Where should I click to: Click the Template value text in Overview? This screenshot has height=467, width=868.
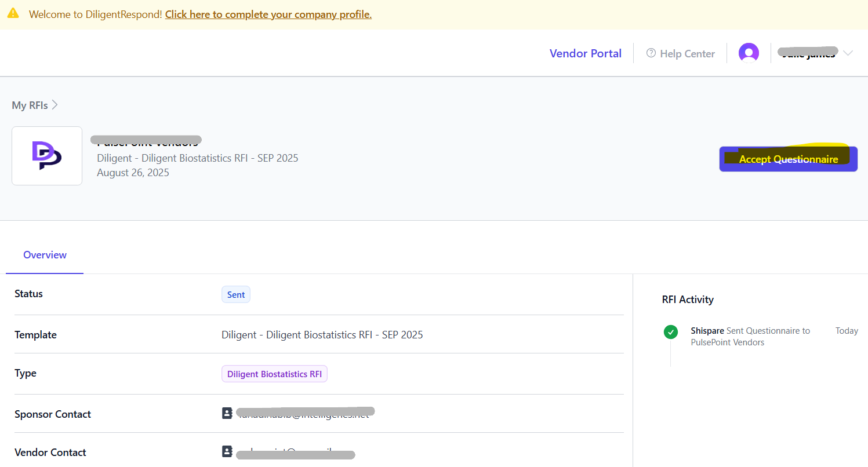(322, 335)
